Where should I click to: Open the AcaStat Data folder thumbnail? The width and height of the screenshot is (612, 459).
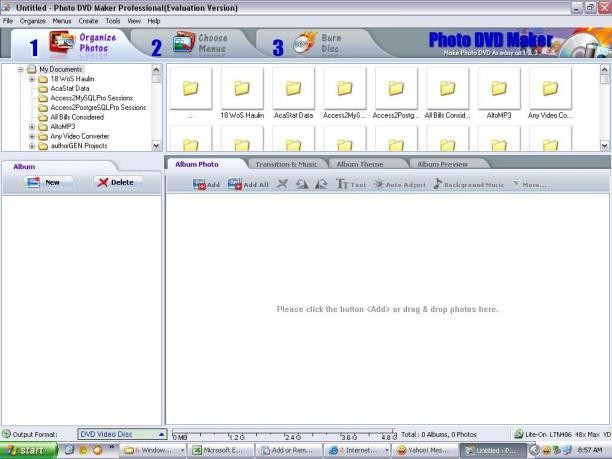coord(293,88)
